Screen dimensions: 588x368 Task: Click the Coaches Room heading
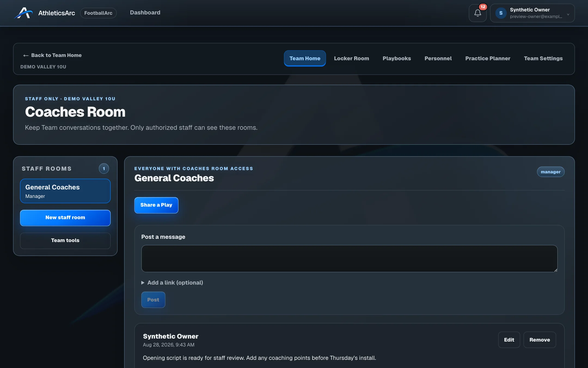75,112
